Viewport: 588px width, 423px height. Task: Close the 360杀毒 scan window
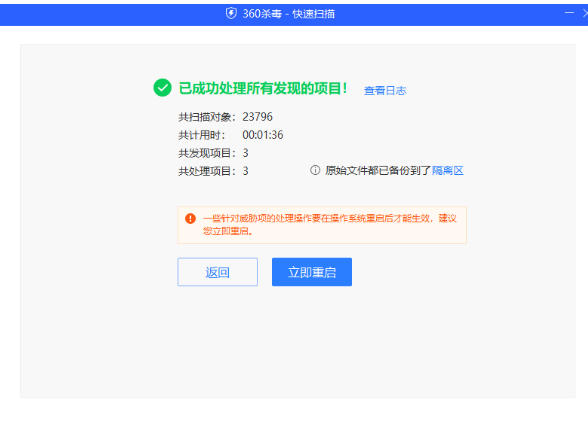(585, 13)
